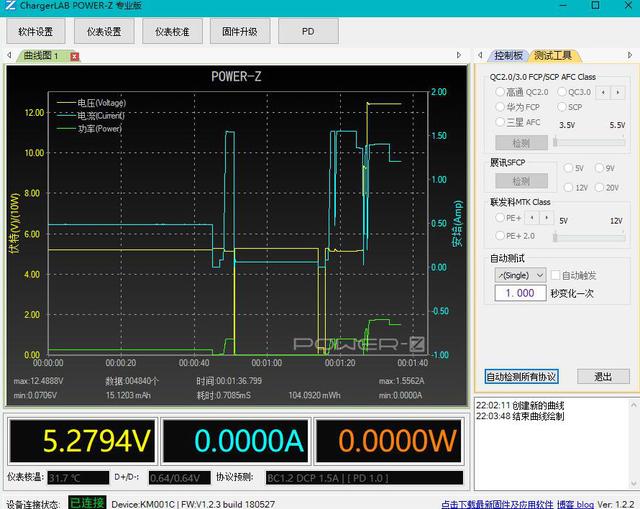Click the D+/D- 0.64/0.64V value field
The height and width of the screenshot is (509, 640).
click(x=180, y=478)
